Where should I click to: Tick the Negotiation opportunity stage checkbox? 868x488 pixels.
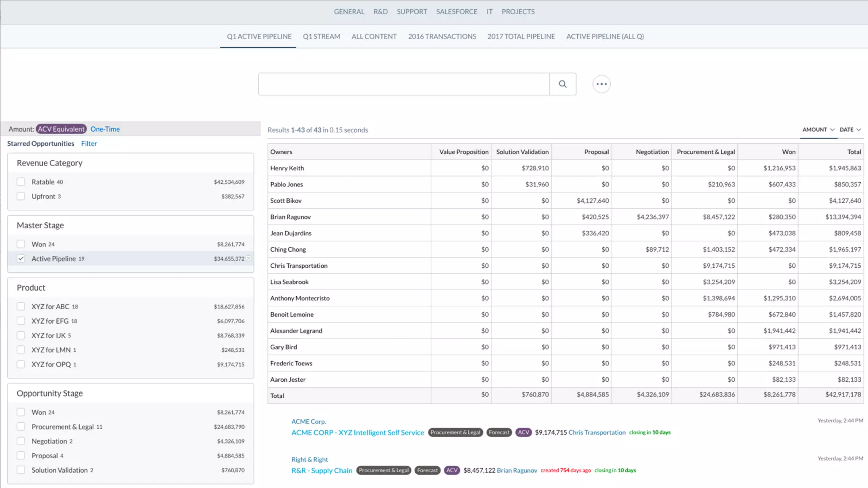[x=21, y=441]
